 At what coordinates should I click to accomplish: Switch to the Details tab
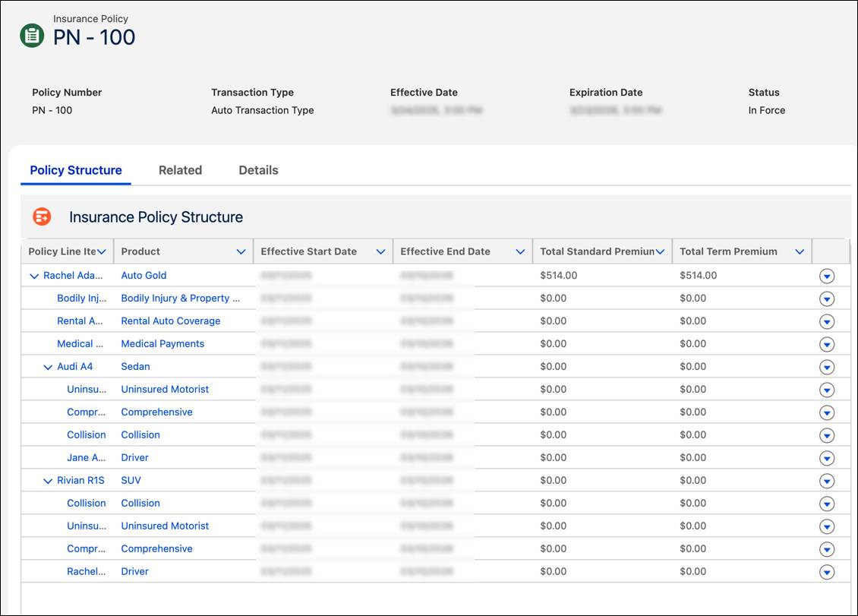(x=258, y=170)
